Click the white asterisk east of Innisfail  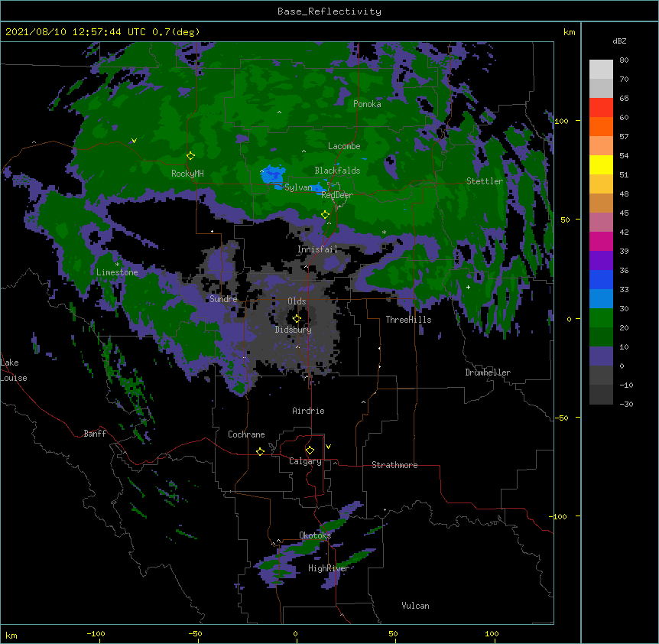(384, 232)
